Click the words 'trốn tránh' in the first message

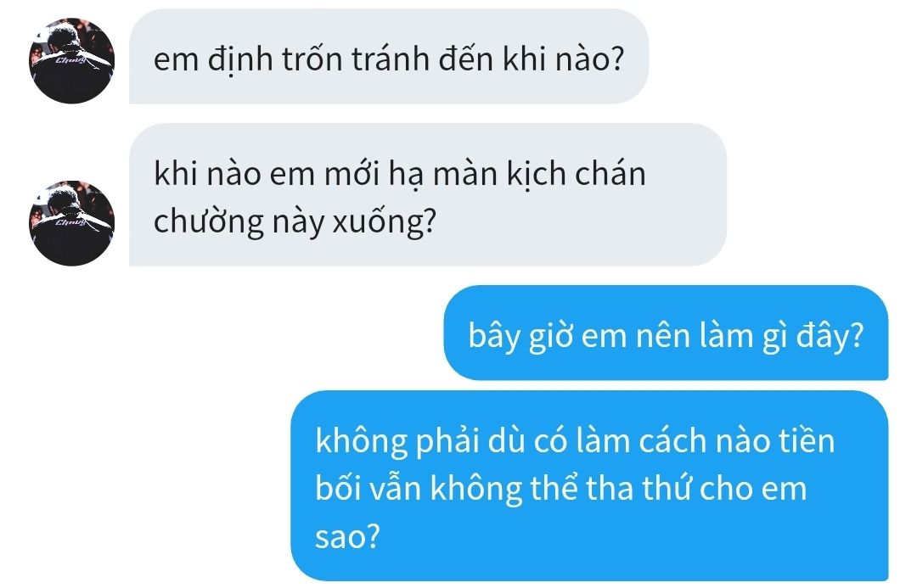point(356,59)
